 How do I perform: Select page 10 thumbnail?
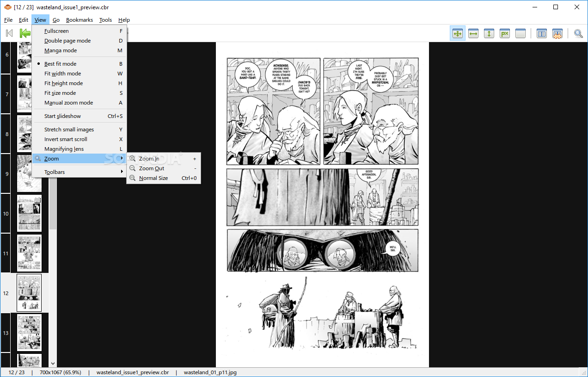[29, 213]
